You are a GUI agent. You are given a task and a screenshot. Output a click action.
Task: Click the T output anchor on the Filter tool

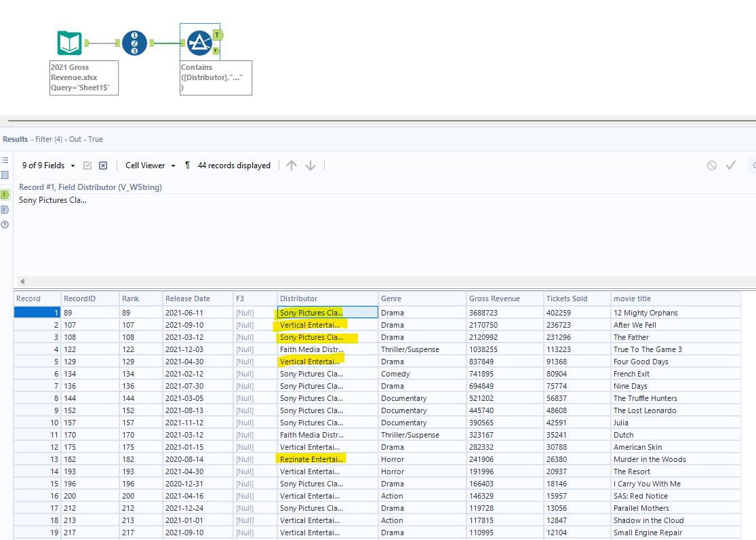tap(217, 33)
